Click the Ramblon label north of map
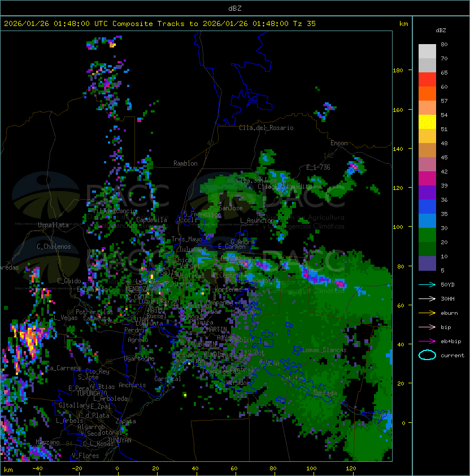Viewport: 470px width, 476px height. coord(185,163)
